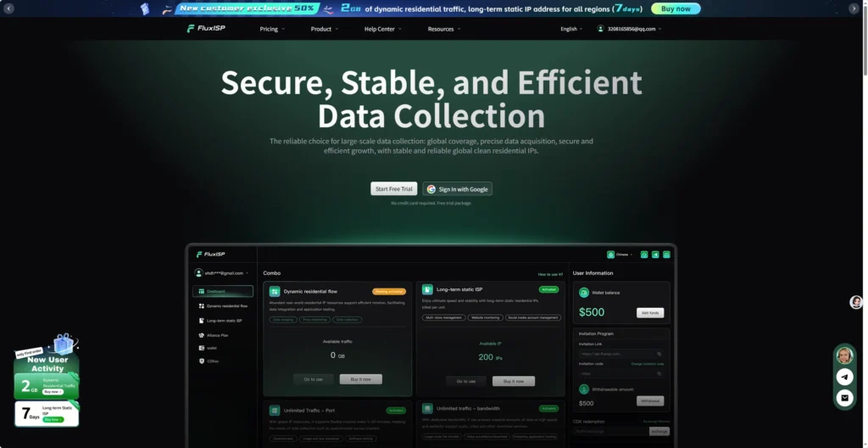
Task: Expand the Product menu
Action: tap(325, 29)
